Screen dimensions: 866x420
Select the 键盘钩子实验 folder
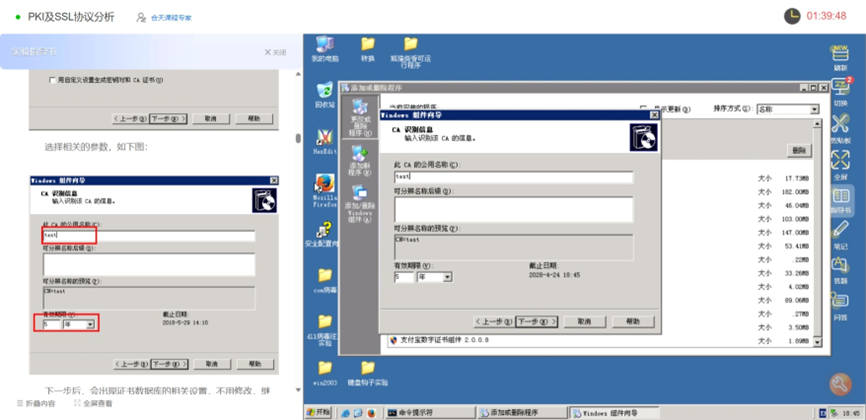point(368,373)
